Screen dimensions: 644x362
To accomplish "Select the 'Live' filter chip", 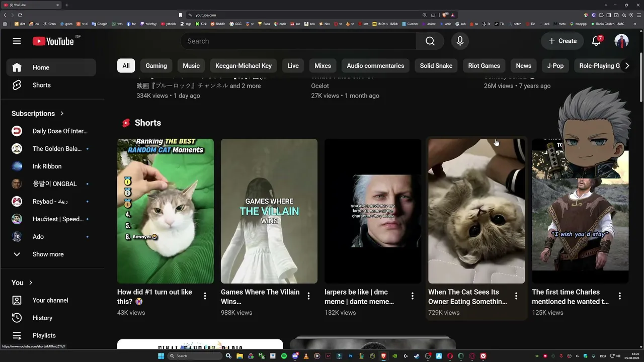I will pyautogui.click(x=293, y=66).
